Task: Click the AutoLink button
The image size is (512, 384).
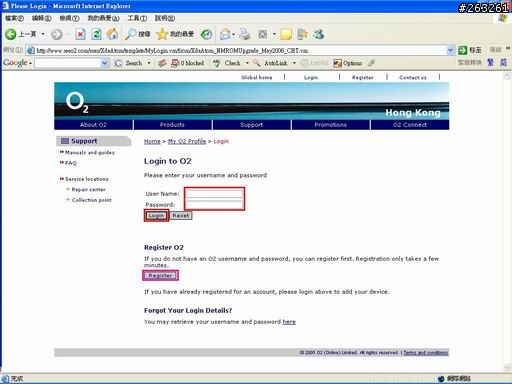Action: (x=270, y=63)
